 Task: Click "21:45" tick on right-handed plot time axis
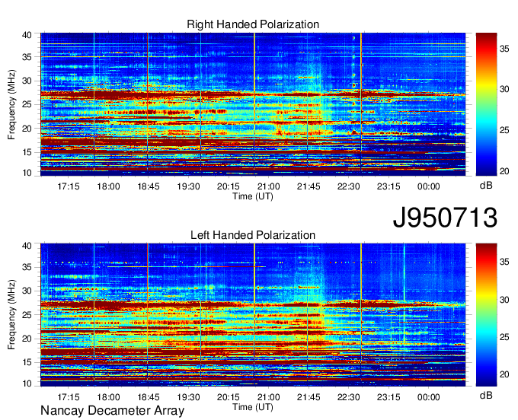point(309,186)
